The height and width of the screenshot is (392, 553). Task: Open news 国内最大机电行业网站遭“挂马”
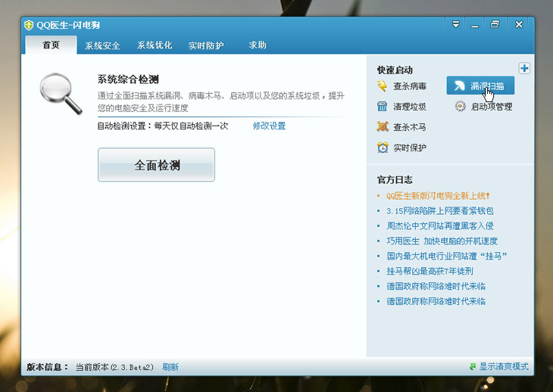pyautogui.click(x=446, y=256)
